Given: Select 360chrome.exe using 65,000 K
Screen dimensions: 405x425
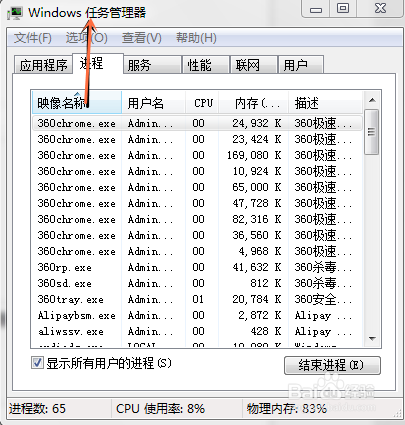Looking at the screenshot, I should [197, 187].
